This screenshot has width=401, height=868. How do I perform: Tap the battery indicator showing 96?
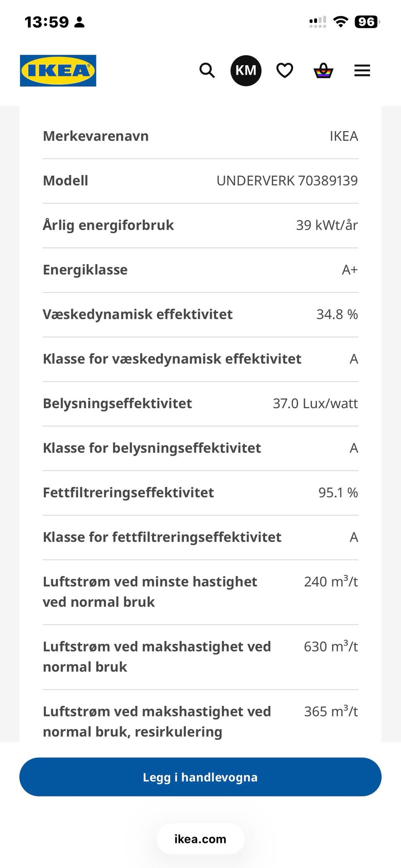coord(367,22)
